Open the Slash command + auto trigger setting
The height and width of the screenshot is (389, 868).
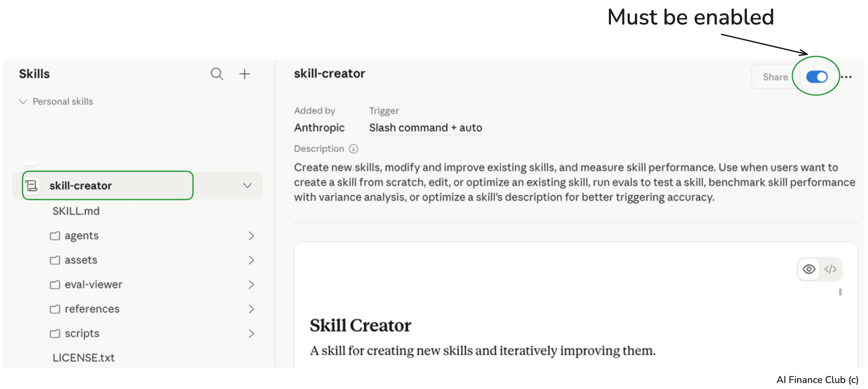tap(425, 128)
